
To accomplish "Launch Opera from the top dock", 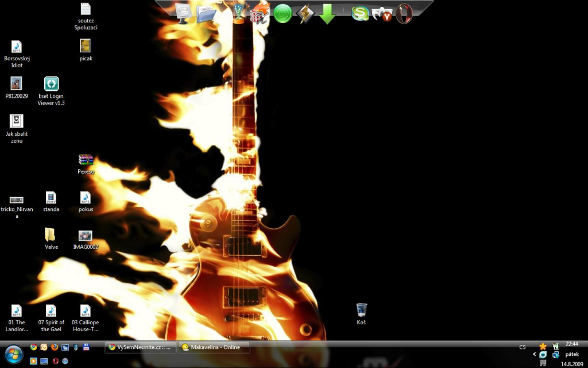I will click(404, 14).
